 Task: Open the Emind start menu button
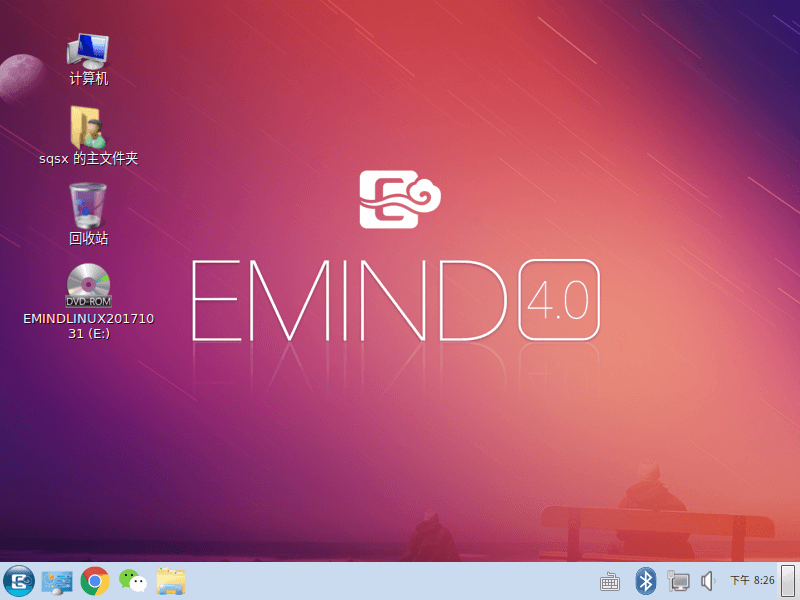[x=19, y=581]
